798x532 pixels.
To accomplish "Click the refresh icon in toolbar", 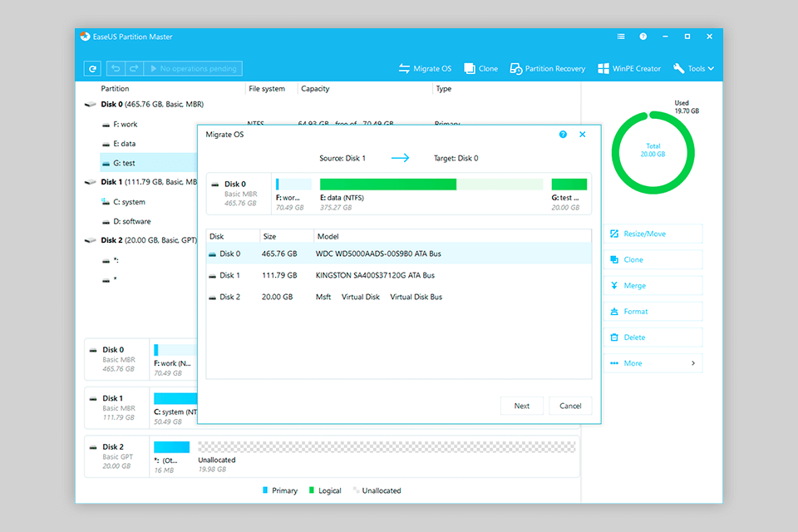I will pyautogui.click(x=92, y=69).
